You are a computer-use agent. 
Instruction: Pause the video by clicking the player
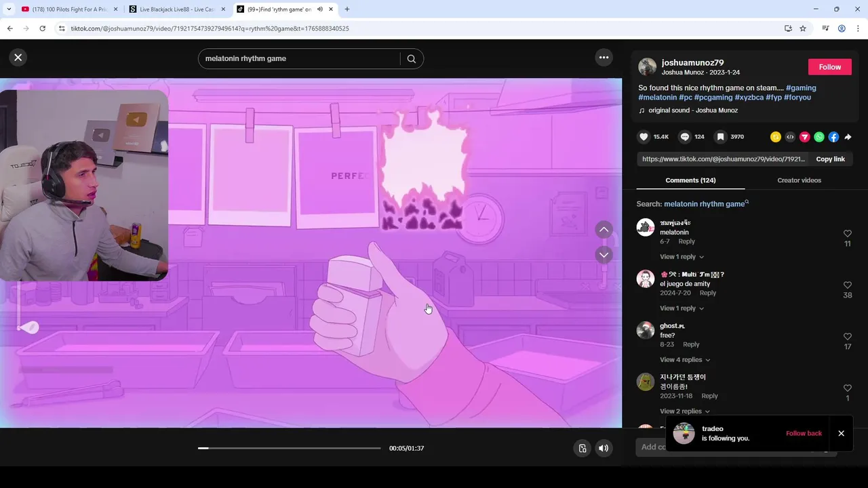[x=311, y=253]
